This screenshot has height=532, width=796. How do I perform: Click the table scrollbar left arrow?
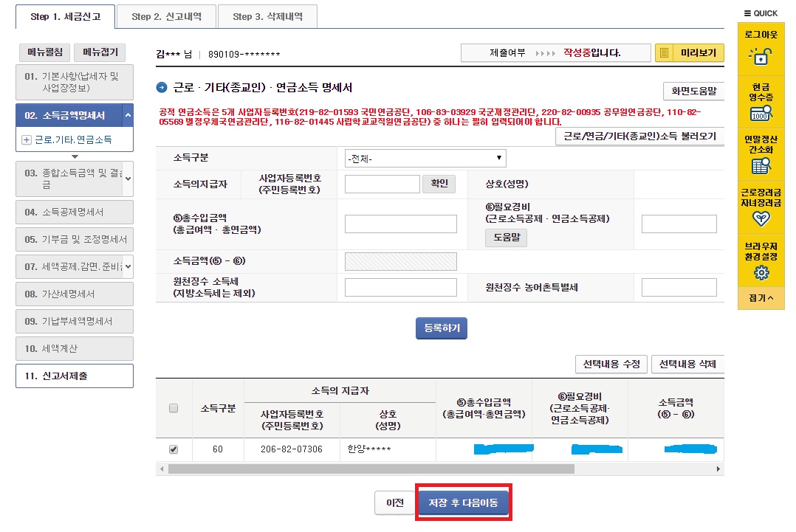point(162,469)
